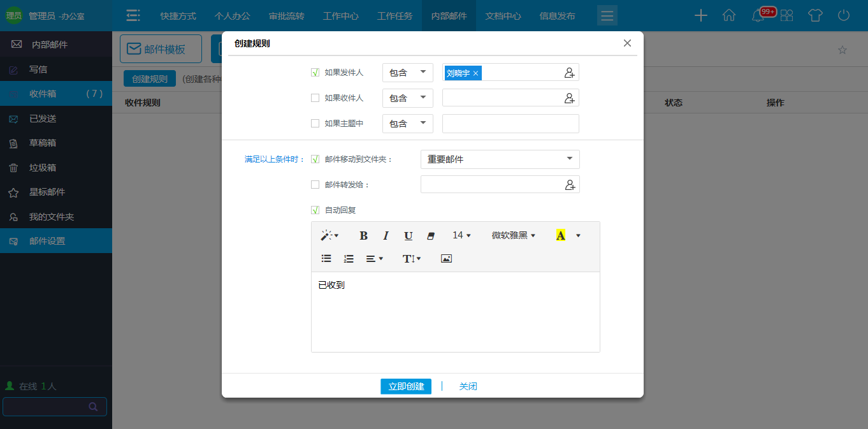Open the 重要邮件 folder dropdown

point(500,159)
